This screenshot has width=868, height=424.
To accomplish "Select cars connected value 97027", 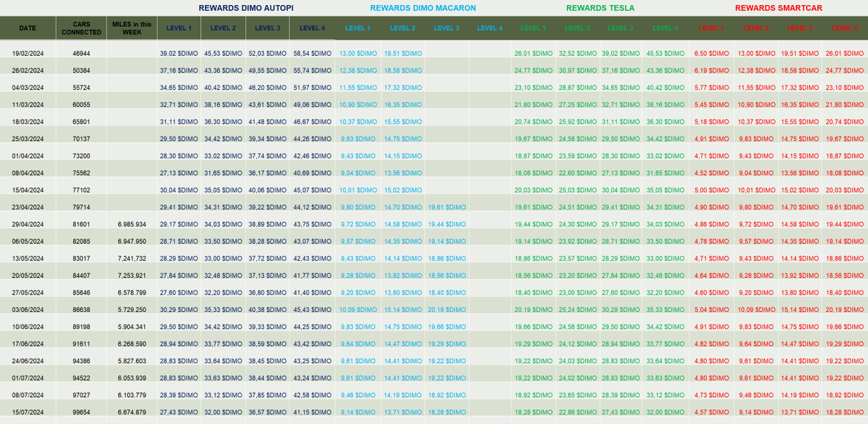I will (x=81, y=394).
